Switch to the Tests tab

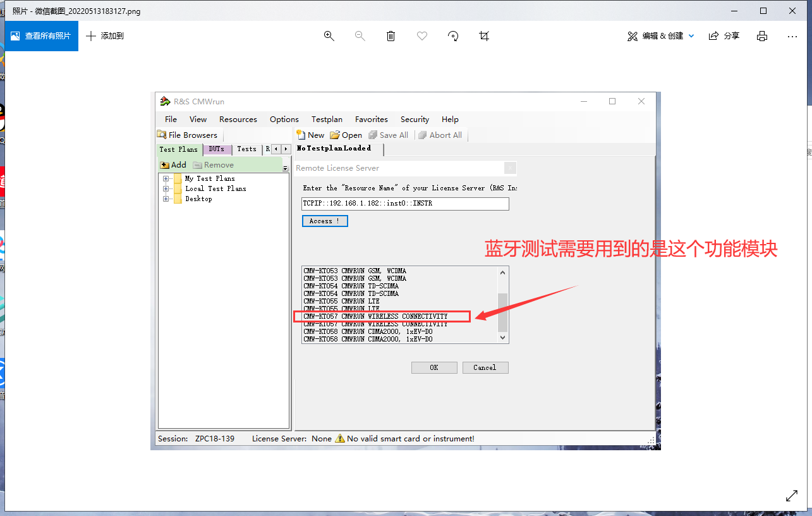[246, 149]
